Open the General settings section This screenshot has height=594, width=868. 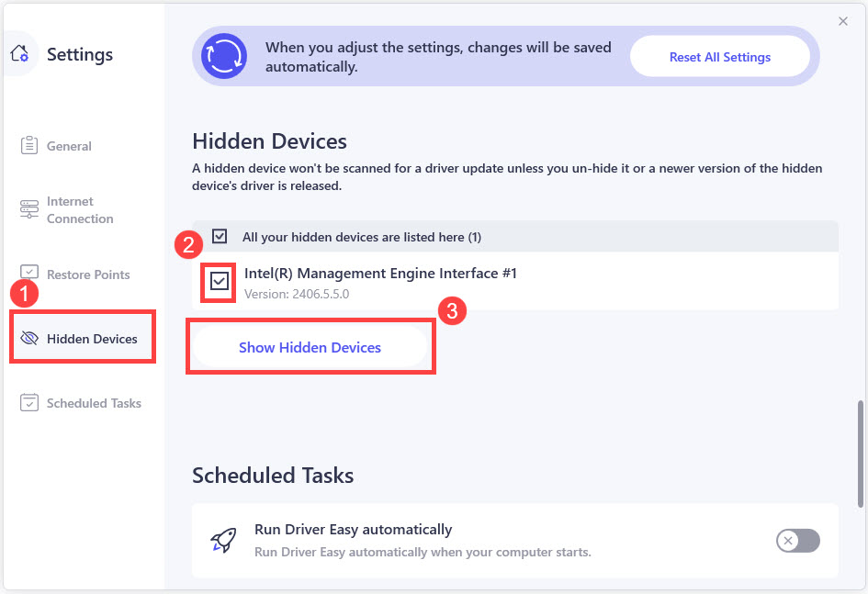(x=69, y=146)
